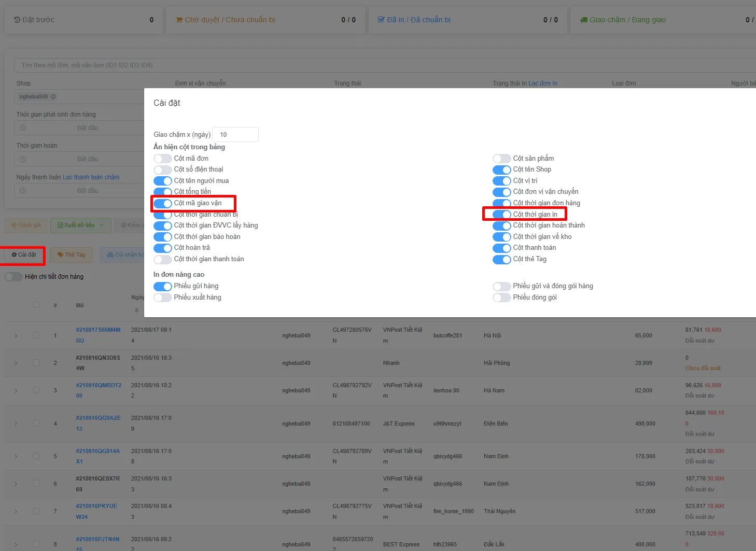Open the Thẻ Tag button
Screen dimensions: 756x551
[72, 255]
